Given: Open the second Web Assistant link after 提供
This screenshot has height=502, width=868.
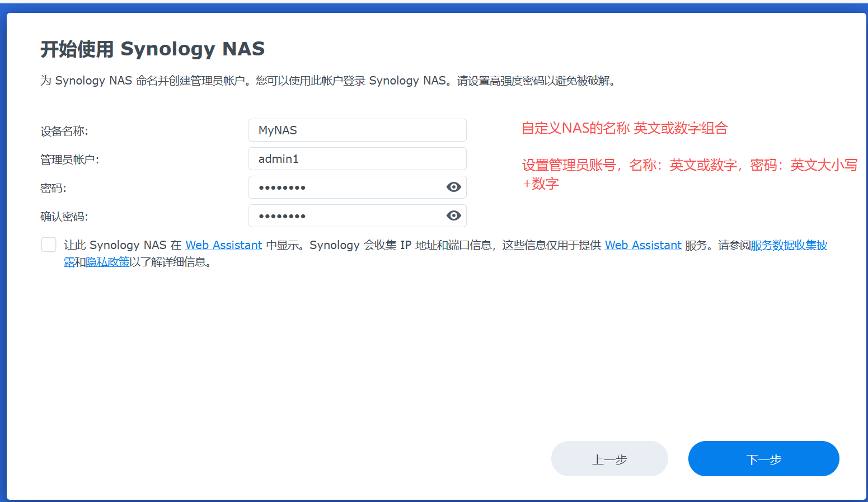Looking at the screenshot, I should (x=643, y=245).
